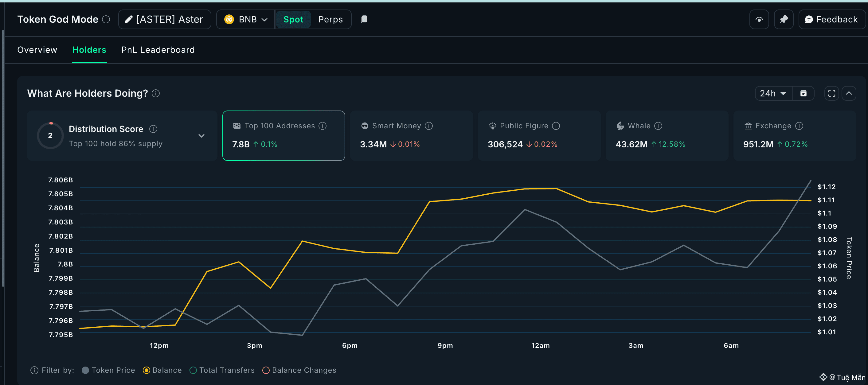Open the BNB chain dropdown

click(246, 20)
